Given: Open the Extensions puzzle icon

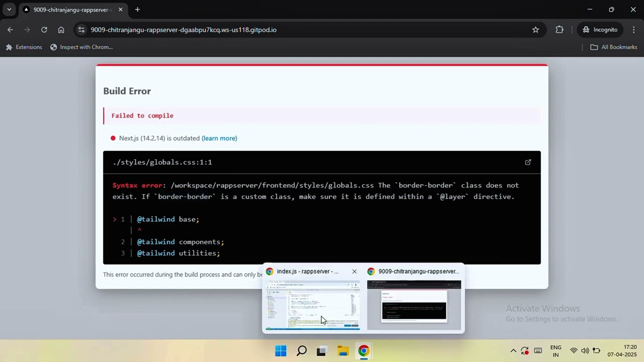Looking at the screenshot, I should pos(559,30).
